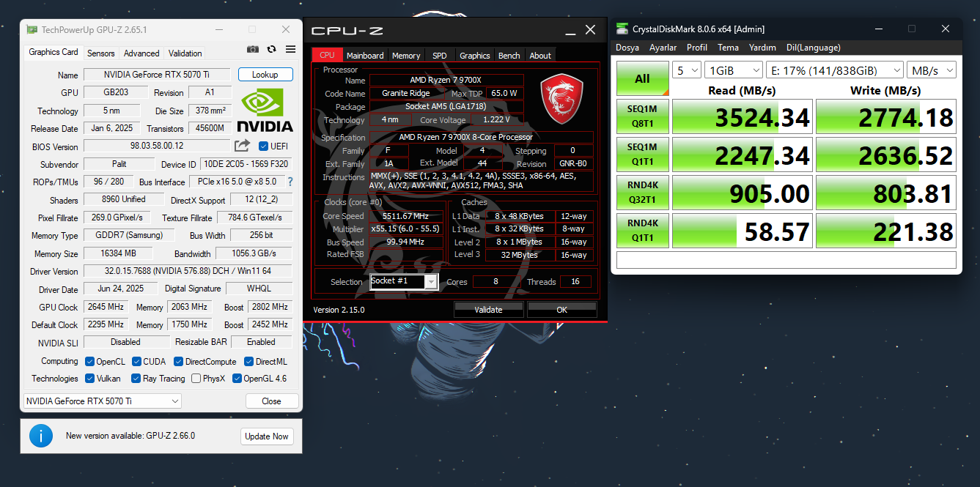Open the Socket #1 selection dropdown
The width and height of the screenshot is (980, 487).
(404, 282)
